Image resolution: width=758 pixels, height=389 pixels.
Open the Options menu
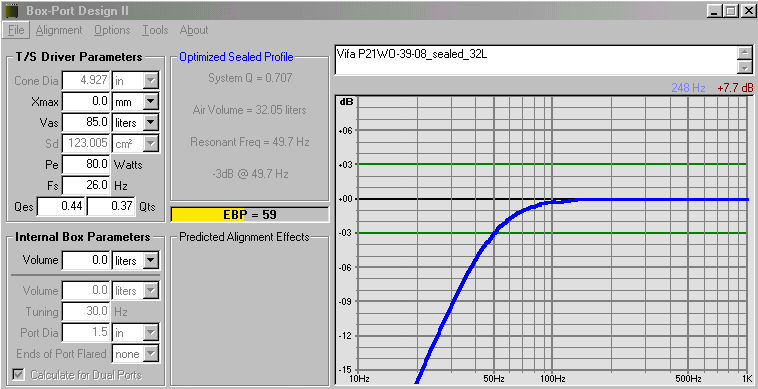112,30
